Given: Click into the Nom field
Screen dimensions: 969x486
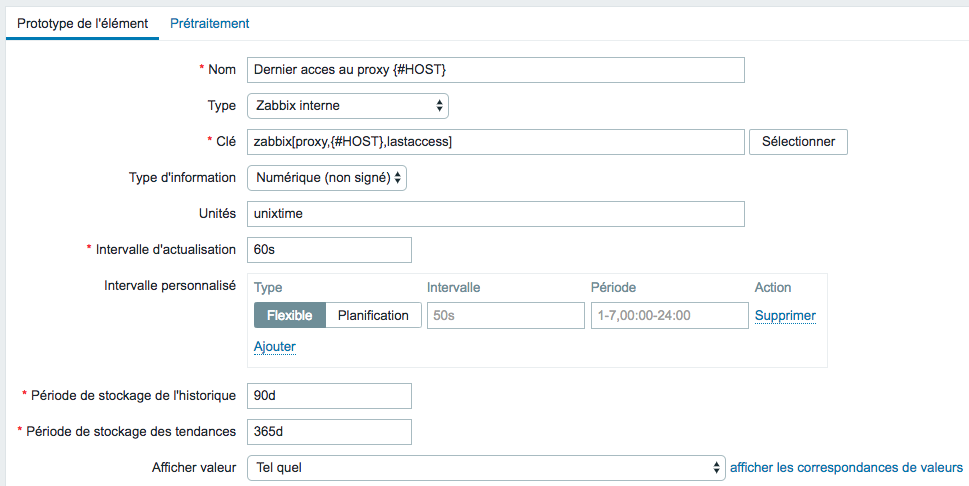Looking at the screenshot, I should (x=496, y=70).
